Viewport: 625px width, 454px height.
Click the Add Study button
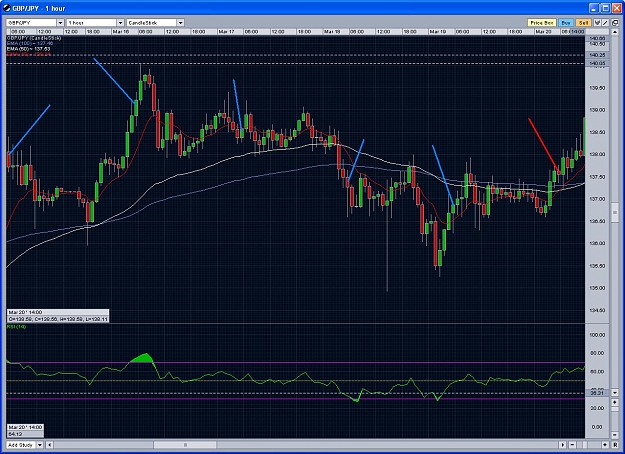21,445
